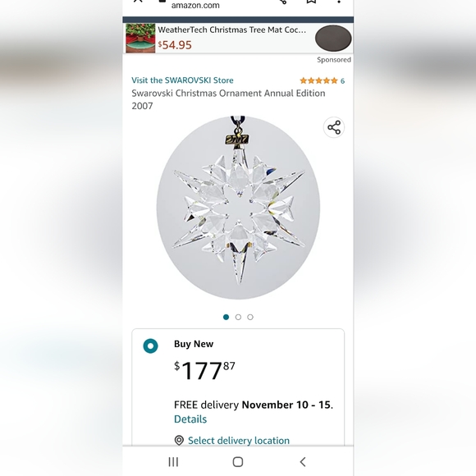Choose Select delivery location

click(239, 441)
